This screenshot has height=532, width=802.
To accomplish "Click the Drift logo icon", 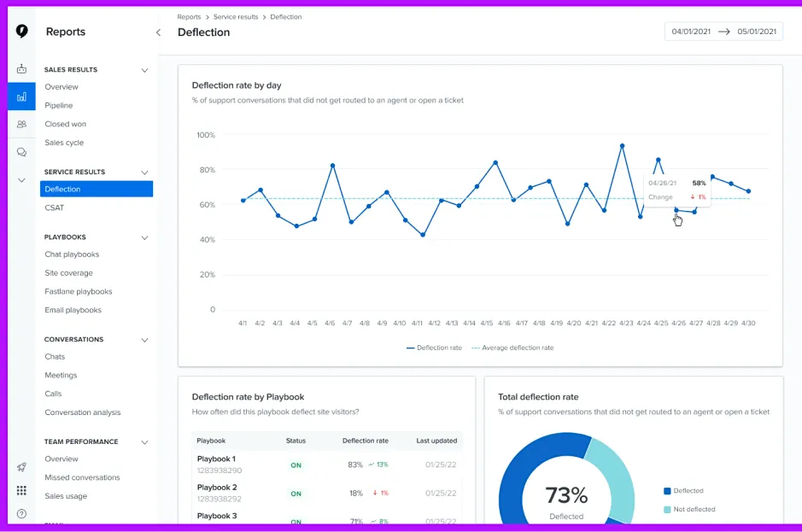I will [21, 32].
